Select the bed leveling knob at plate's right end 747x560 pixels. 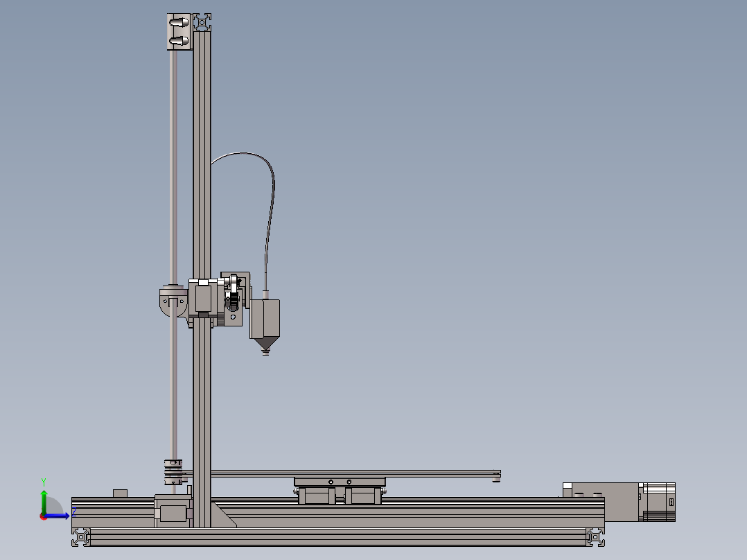(496, 480)
